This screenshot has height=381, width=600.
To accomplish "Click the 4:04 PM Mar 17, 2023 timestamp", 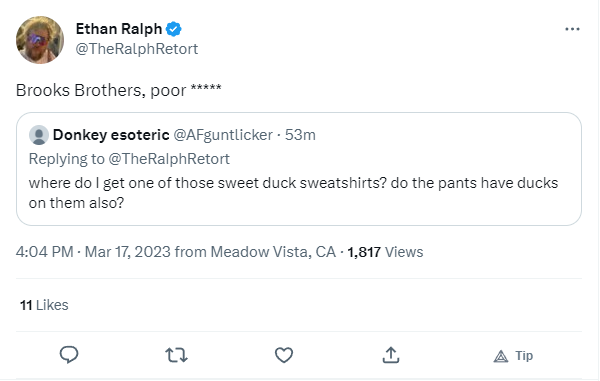I will tap(93, 252).
